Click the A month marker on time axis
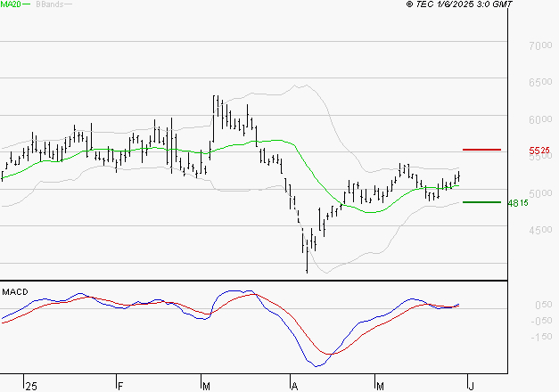The width and height of the screenshot is (559, 392). coord(293,386)
